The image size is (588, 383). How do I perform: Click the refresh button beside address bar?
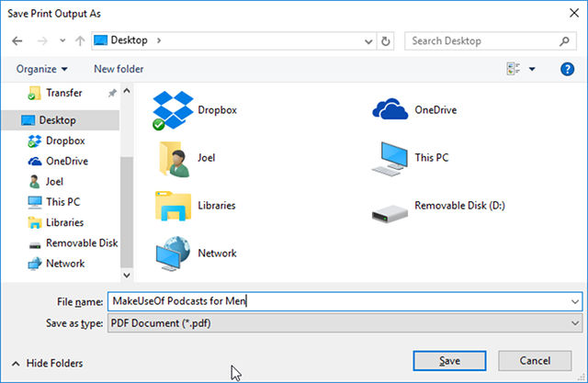click(x=386, y=41)
